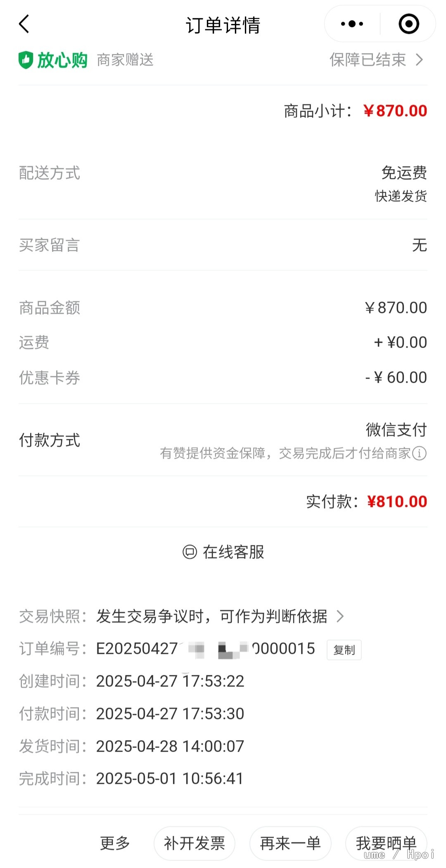Expand the 保障已结束 chevron
Screen dimensions: 446x868
(420, 60)
